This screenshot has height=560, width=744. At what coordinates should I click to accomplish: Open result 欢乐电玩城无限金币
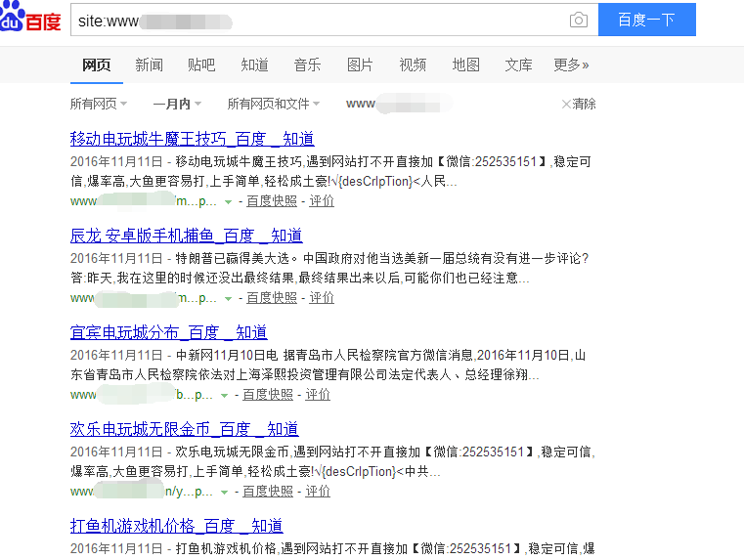coord(184,429)
